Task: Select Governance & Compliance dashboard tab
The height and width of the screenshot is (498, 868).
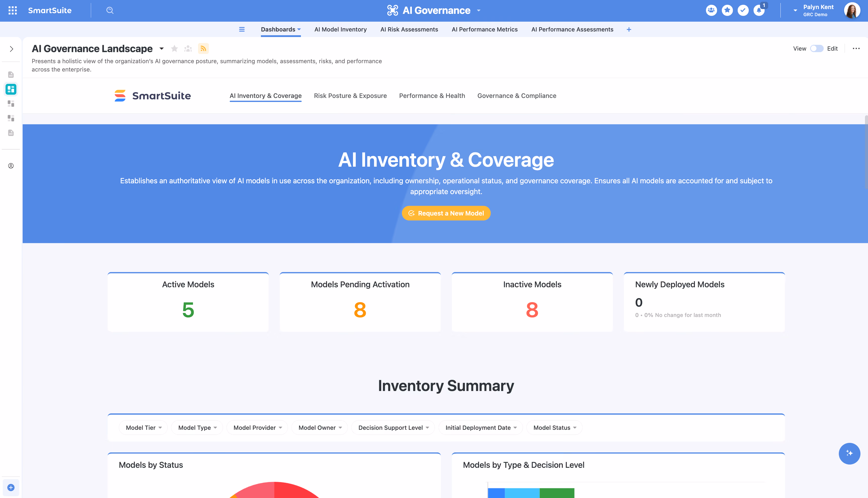Action: [x=517, y=96]
